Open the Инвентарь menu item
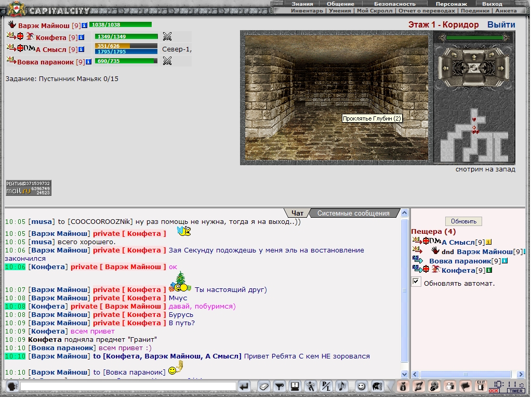 click(x=308, y=10)
